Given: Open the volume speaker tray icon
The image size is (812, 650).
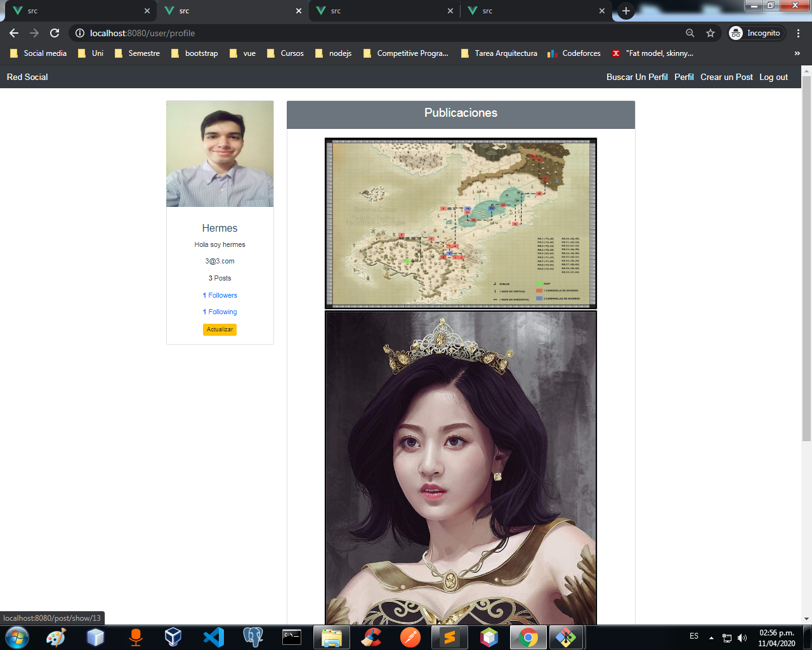Looking at the screenshot, I should (742, 638).
